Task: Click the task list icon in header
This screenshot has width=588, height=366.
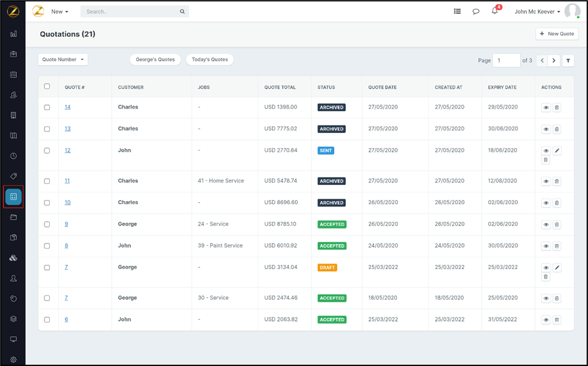Action: point(458,11)
